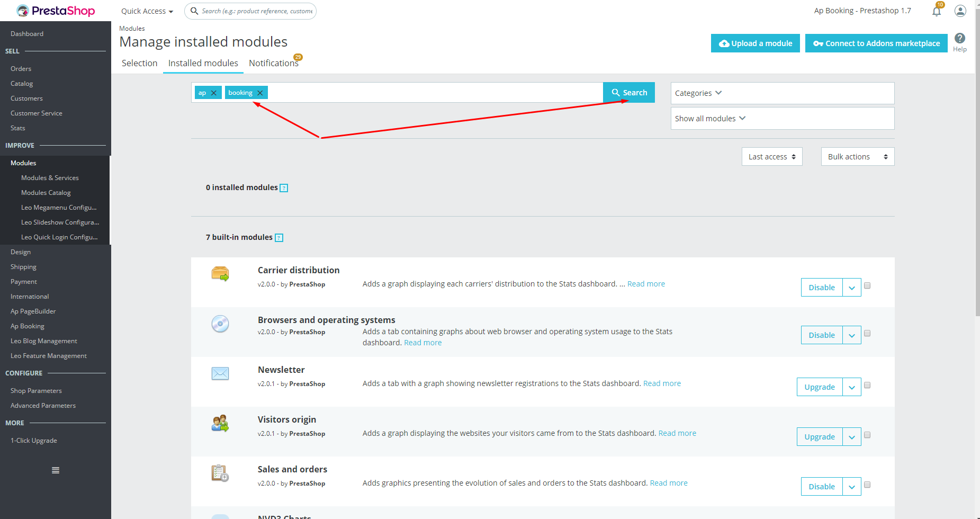Switch to the Selection tab
980x519 pixels.
coord(139,63)
